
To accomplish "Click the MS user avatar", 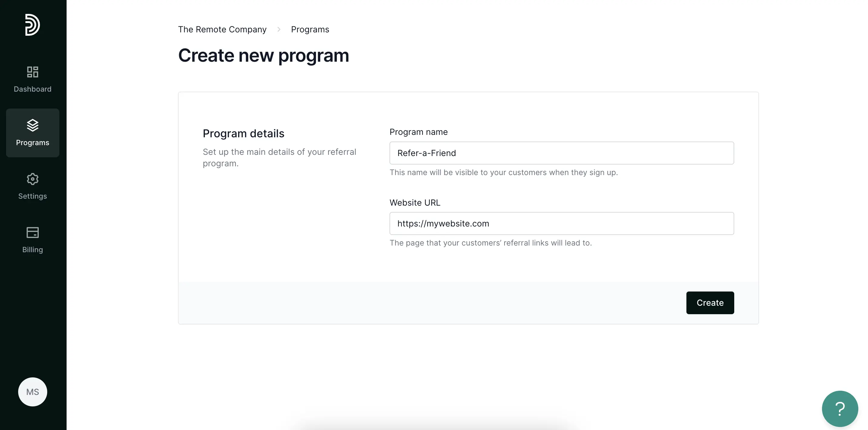I will point(33,392).
